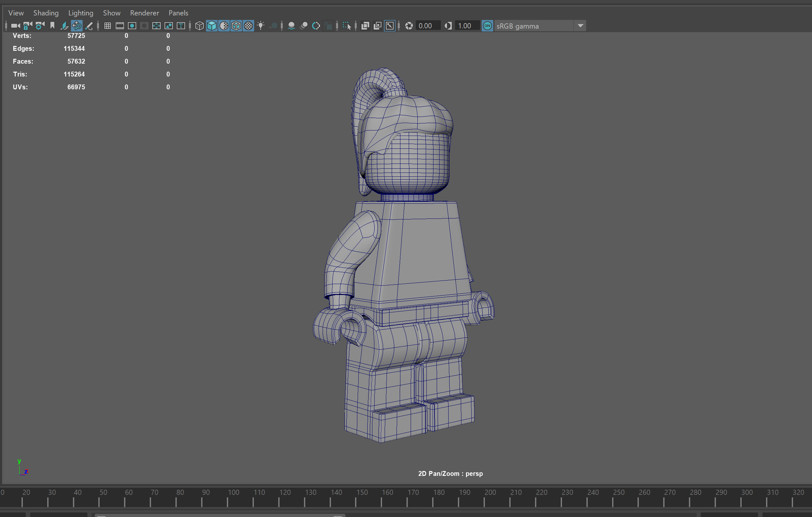Enable the Motion Blur icon
Viewport: 812px width, 517px height.
(x=304, y=26)
